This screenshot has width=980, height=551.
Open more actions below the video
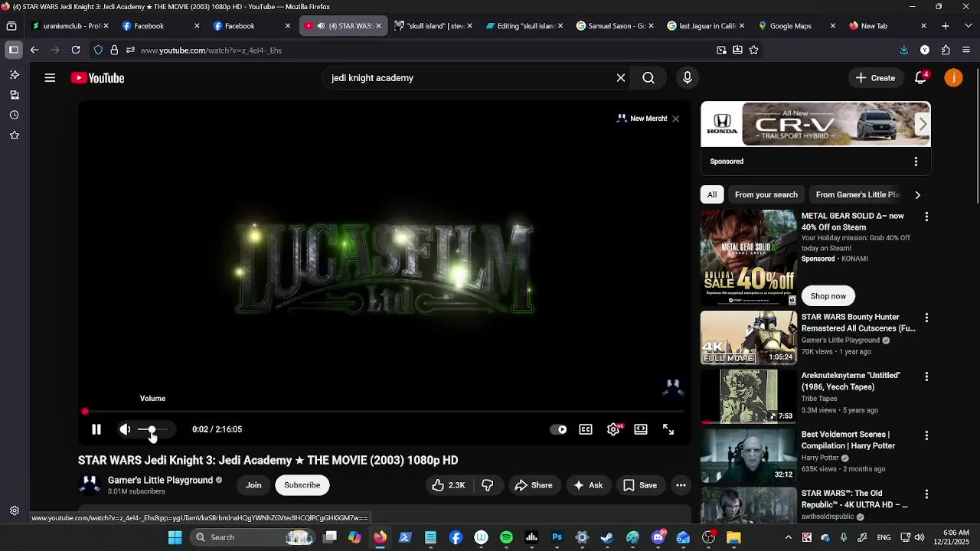coord(681,485)
